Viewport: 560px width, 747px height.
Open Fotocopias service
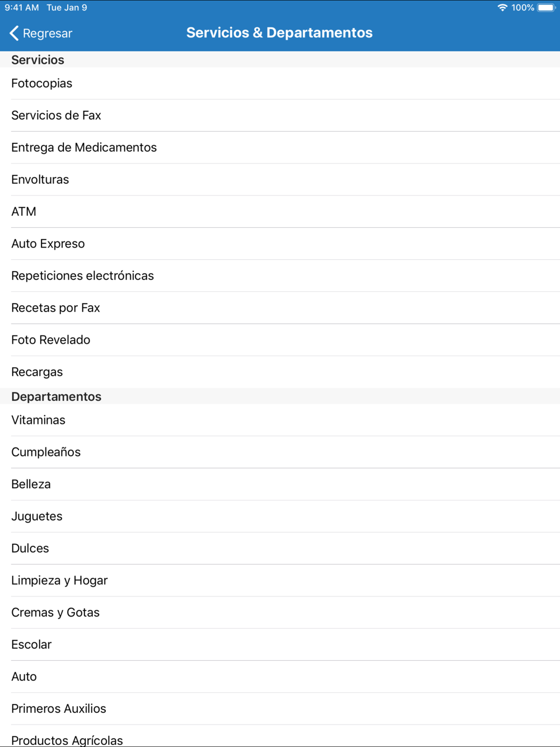click(280, 83)
